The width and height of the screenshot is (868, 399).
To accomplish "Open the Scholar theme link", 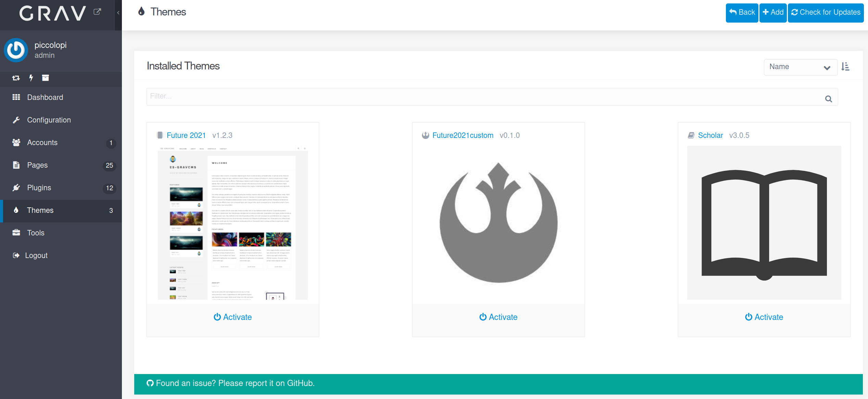I will point(710,136).
